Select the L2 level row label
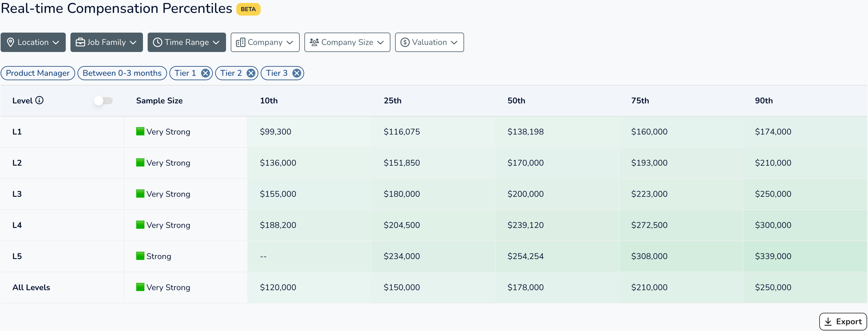Viewport: 868px width, 331px height. coord(17,163)
